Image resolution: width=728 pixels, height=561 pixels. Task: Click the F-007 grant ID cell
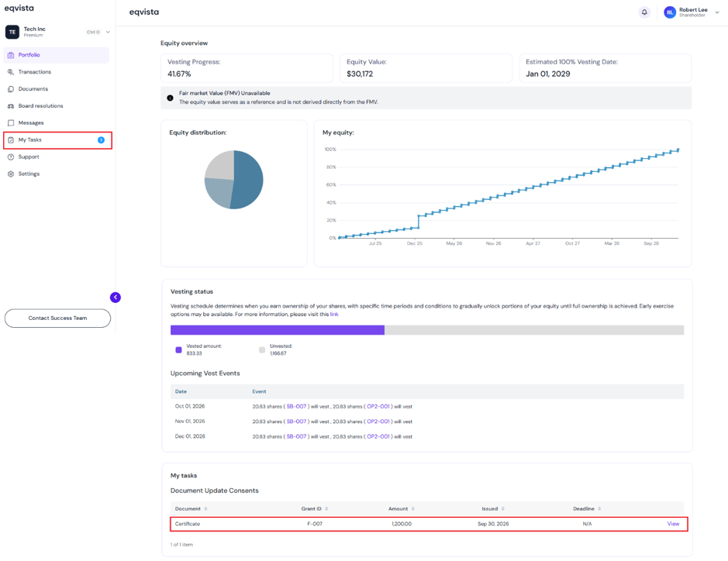click(315, 524)
